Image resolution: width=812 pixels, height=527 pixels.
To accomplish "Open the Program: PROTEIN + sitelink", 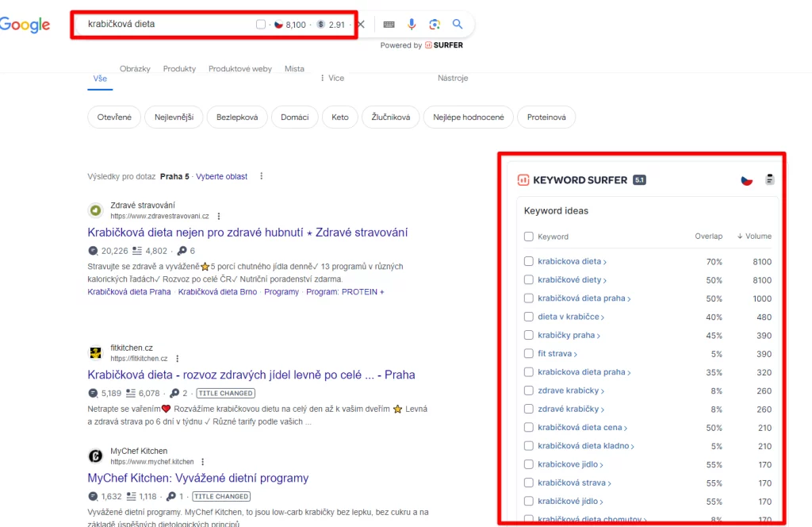I will (345, 292).
